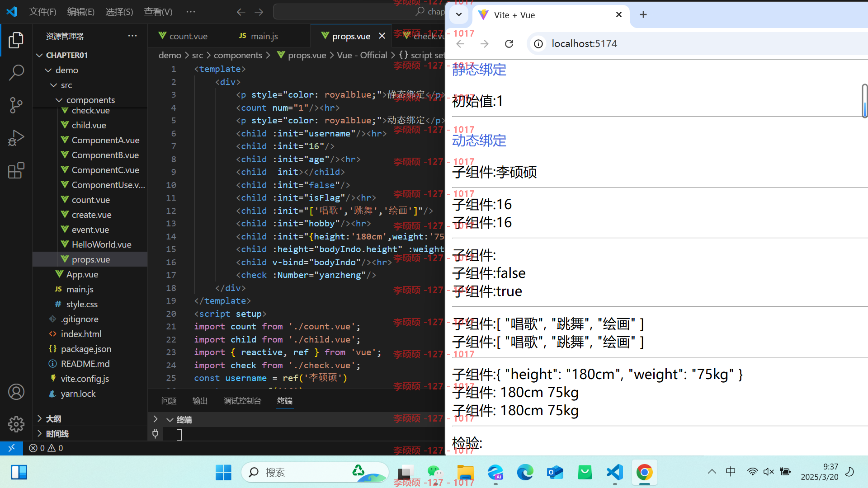Go forward using VS Code navigation arrow
This screenshot has width=868, height=488.
tap(259, 12)
